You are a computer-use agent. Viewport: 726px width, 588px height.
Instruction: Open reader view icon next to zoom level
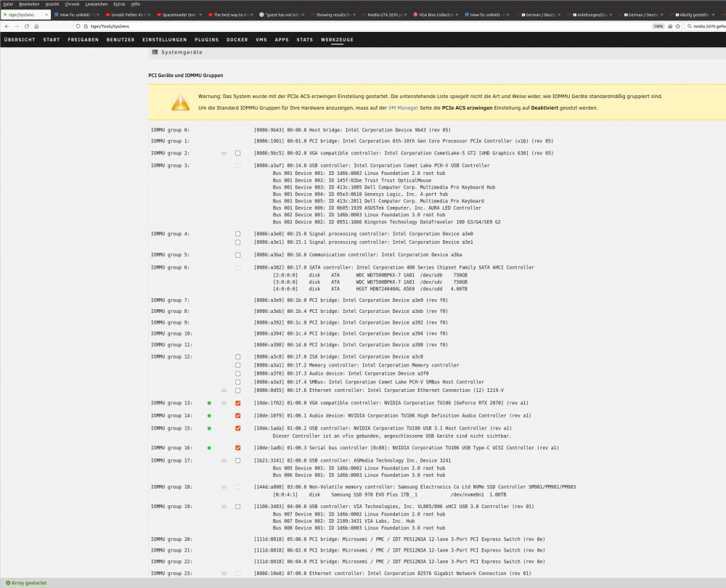(x=670, y=26)
